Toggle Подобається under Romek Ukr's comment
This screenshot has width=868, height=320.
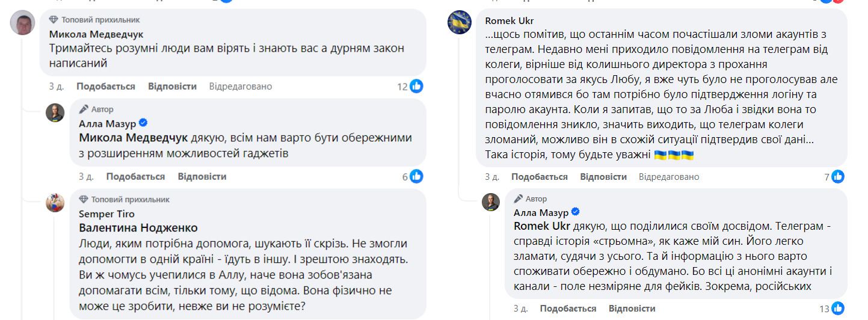pyautogui.click(x=540, y=177)
